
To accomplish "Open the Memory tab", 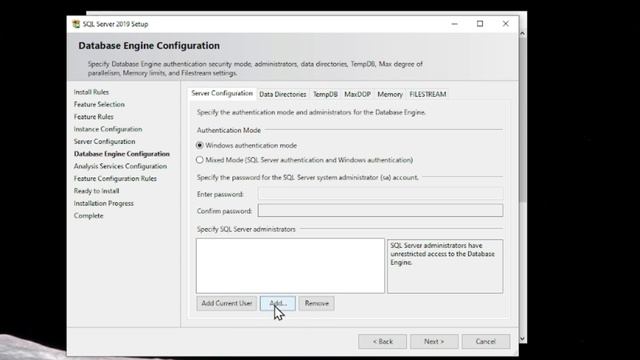I will [390, 94].
